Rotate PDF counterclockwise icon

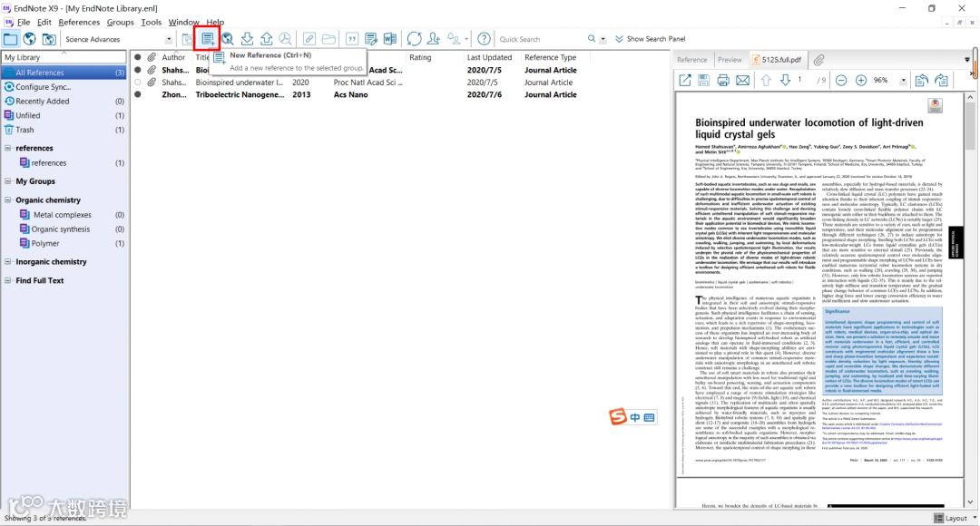(x=921, y=80)
